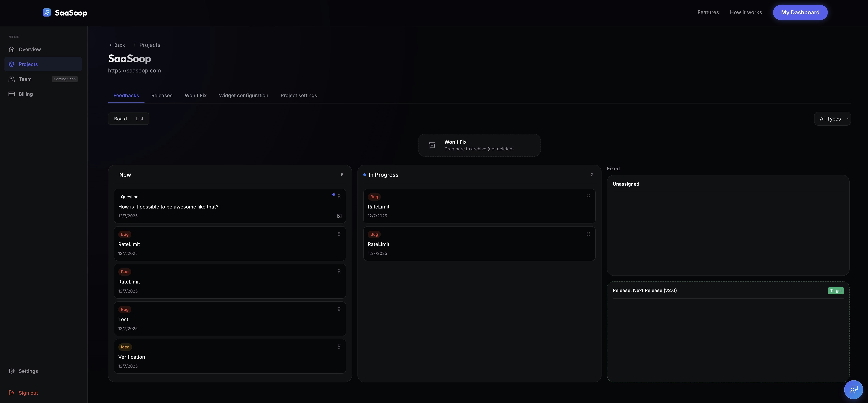Open the Verification idea card

(x=230, y=356)
